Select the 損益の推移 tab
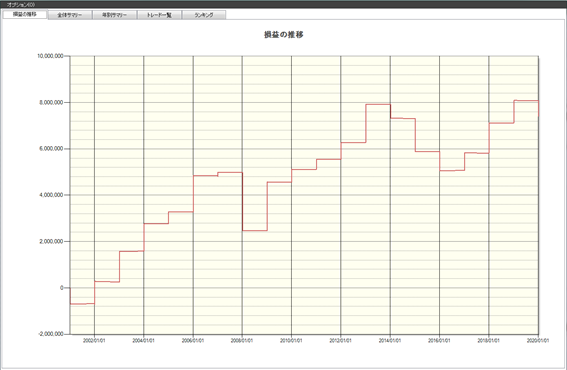567x370 pixels. pyautogui.click(x=25, y=14)
